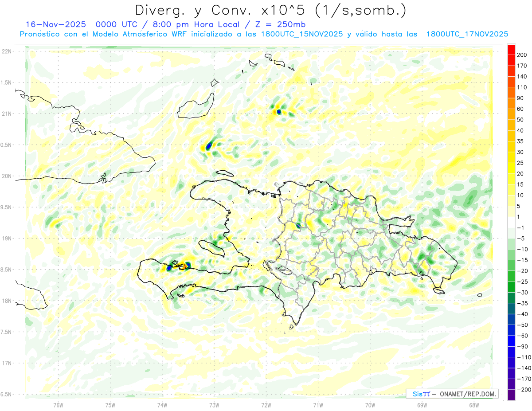Click the colorbar value '-40'

pyautogui.click(x=523, y=314)
